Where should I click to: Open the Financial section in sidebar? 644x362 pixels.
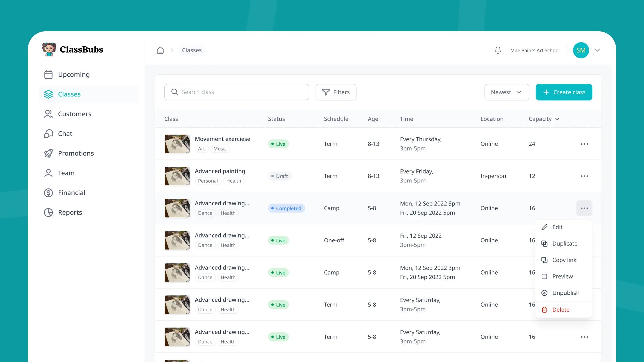(x=71, y=193)
